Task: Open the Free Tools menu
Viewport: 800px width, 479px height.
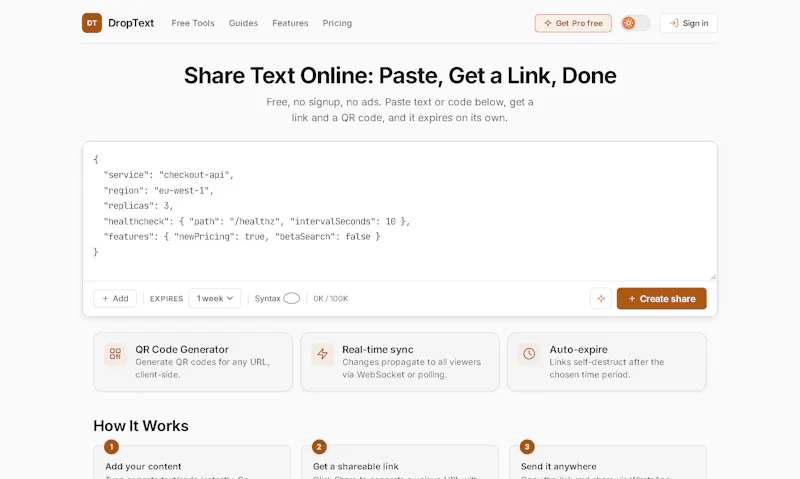Action: point(193,23)
